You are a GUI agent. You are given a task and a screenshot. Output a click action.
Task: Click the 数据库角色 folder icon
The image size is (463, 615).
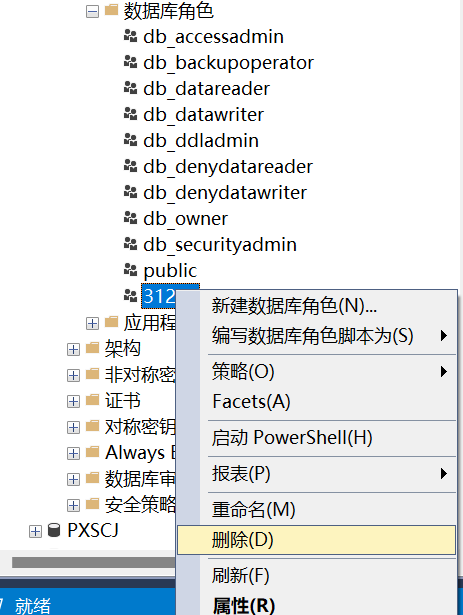[x=111, y=10]
